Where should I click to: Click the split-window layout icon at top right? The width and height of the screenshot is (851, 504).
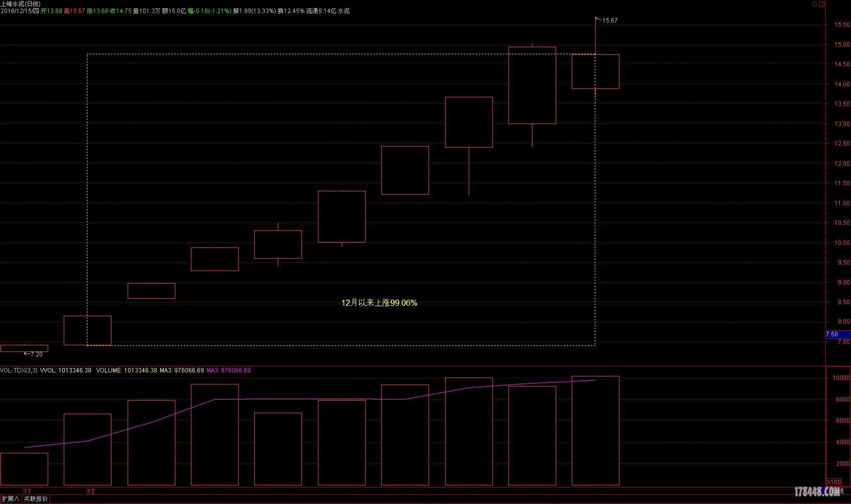(x=822, y=4)
